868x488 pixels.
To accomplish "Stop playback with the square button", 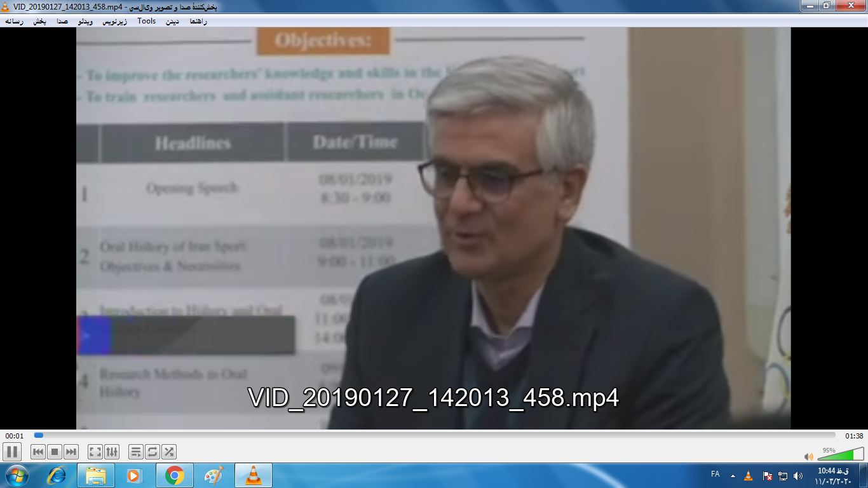I will (55, 452).
